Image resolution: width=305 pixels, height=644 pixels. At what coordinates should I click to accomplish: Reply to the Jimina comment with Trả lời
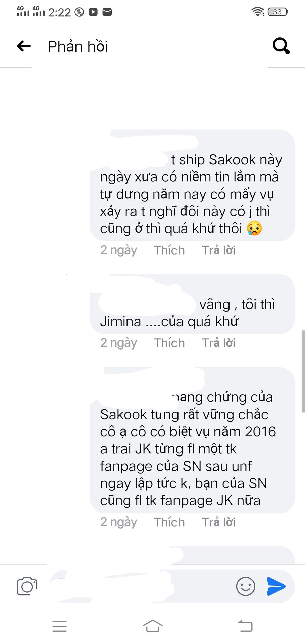(218, 343)
